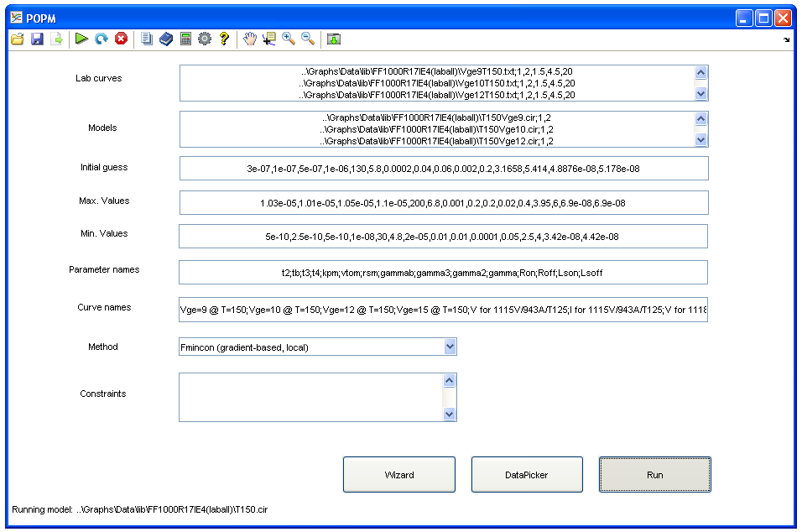Open the DataPicker button
The width and height of the screenshot is (802, 532).
(x=527, y=475)
